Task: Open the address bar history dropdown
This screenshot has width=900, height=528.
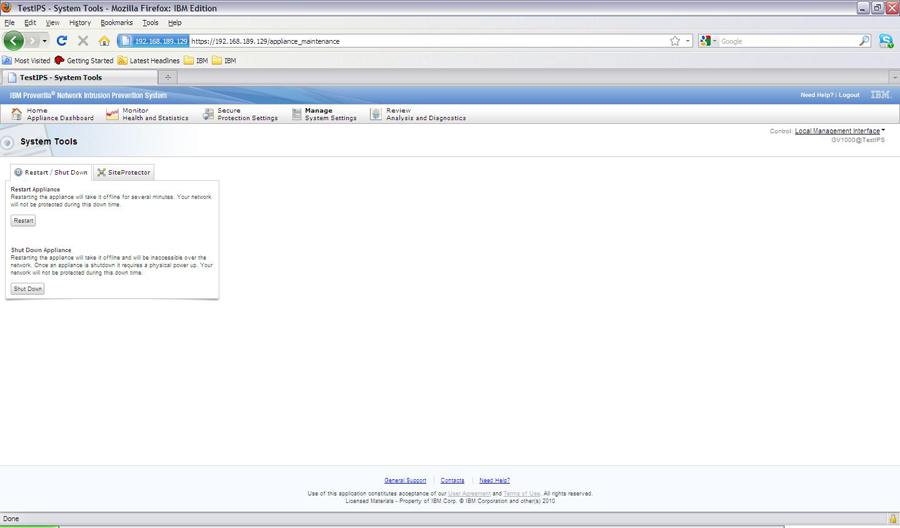Action: [688, 41]
